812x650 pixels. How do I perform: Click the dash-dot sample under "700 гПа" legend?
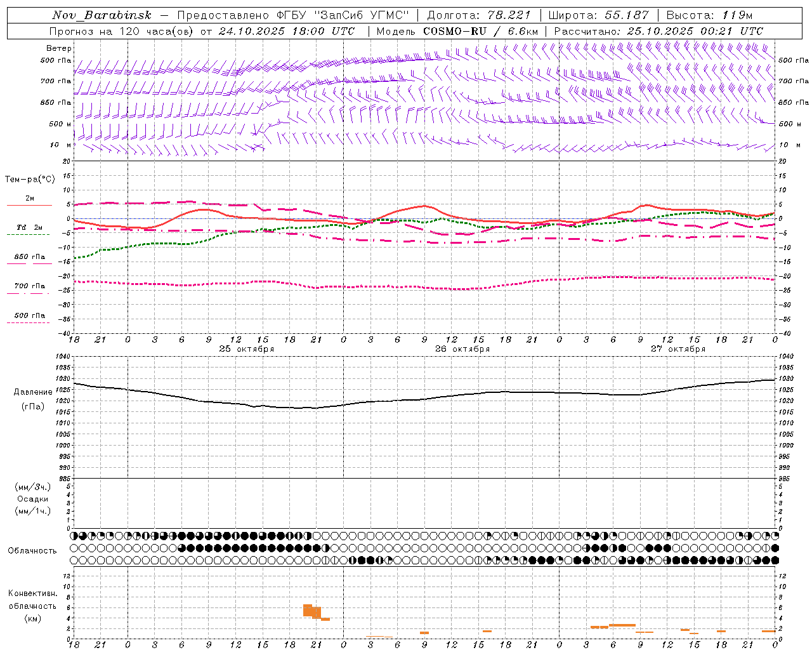pos(28,293)
